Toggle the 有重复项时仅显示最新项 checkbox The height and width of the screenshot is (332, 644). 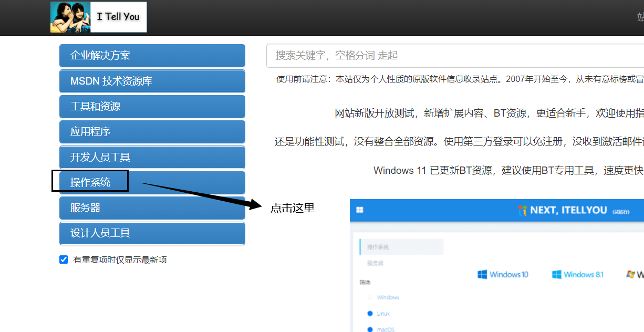(x=64, y=260)
